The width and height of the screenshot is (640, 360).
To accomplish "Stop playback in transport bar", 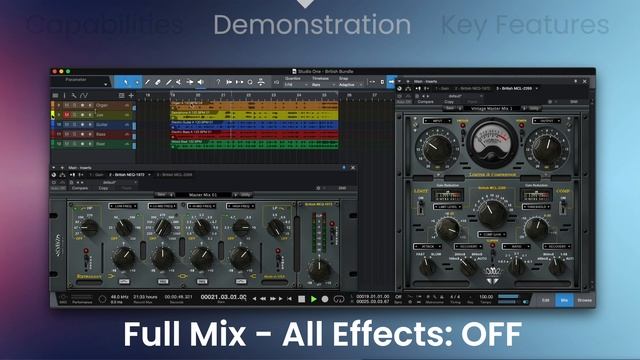I will (x=301, y=299).
